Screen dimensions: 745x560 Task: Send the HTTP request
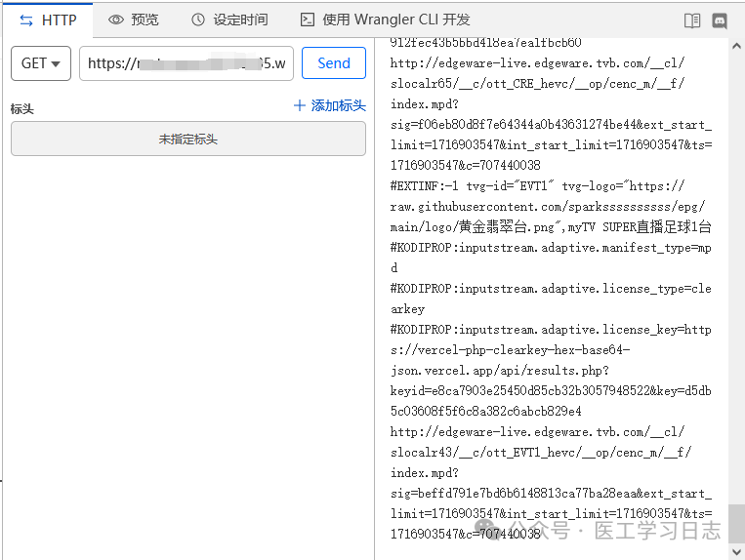tap(334, 63)
